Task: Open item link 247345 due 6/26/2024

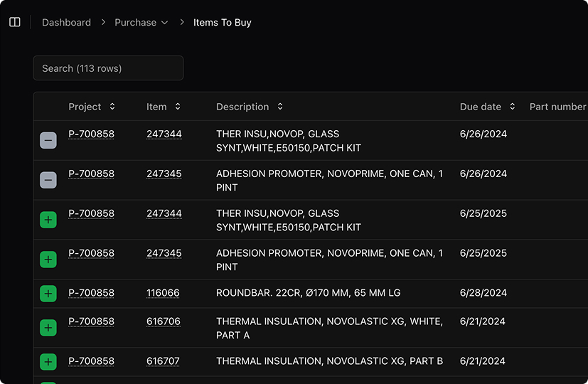Action: click(x=164, y=174)
